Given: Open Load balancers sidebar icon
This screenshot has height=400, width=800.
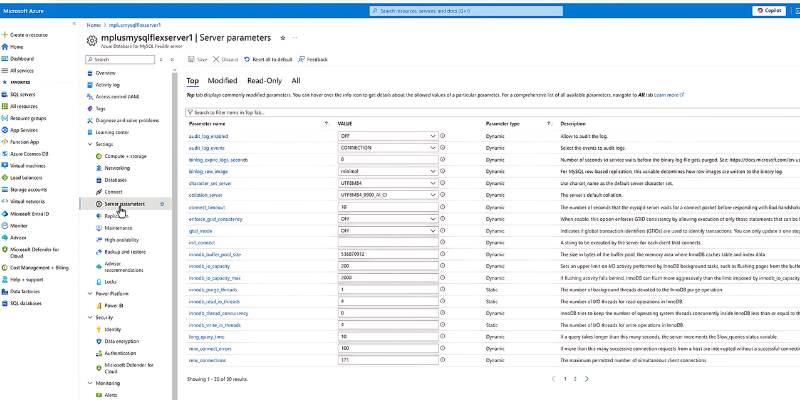Looking at the screenshot, I should coord(5,178).
